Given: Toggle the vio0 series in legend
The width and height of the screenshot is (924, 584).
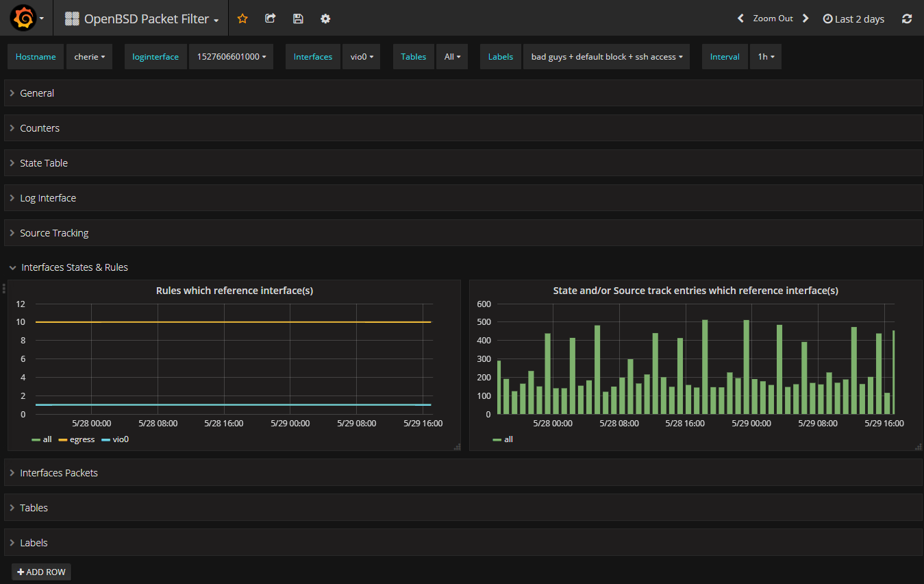Looking at the screenshot, I should [120, 439].
